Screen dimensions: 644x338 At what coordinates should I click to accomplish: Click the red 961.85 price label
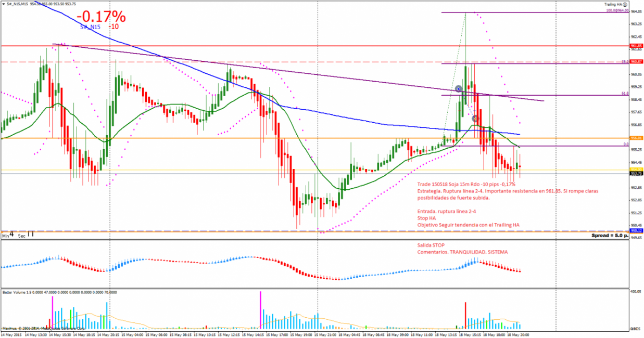[x=636, y=46]
